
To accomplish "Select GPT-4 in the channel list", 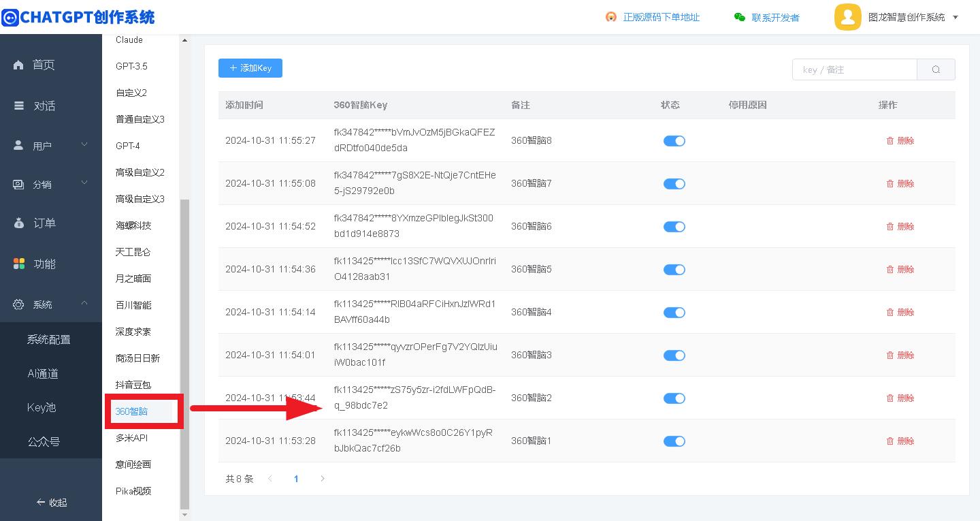I will click(128, 146).
